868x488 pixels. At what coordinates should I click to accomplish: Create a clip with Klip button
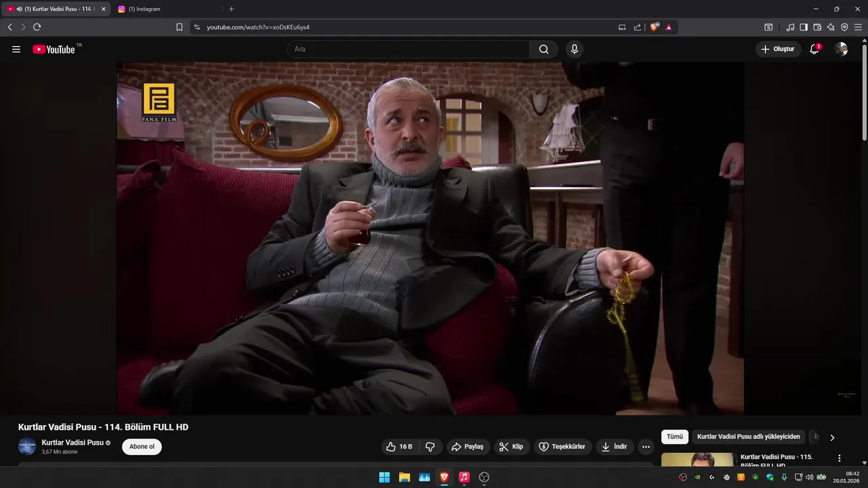(x=511, y=447)
